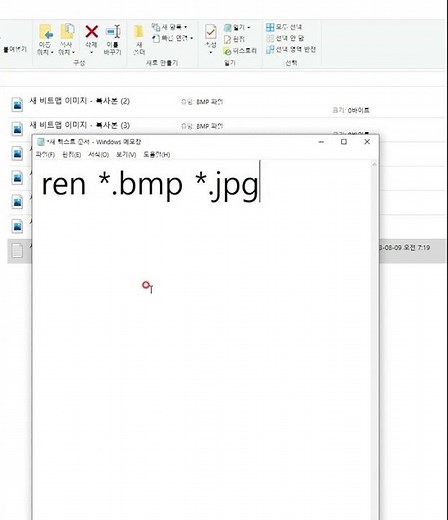
Task: Open the 새 항목 (New item) dropdown
Action: click(169, 27)
